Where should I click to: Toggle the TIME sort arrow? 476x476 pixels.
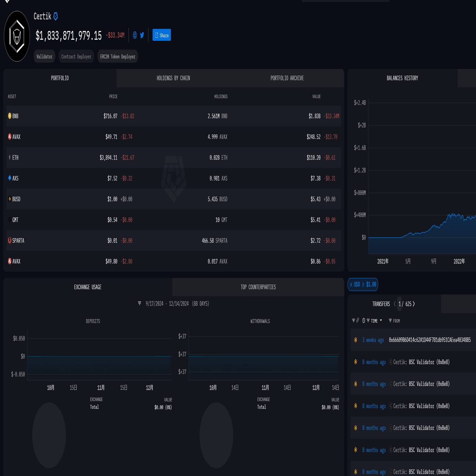(381, 320)
